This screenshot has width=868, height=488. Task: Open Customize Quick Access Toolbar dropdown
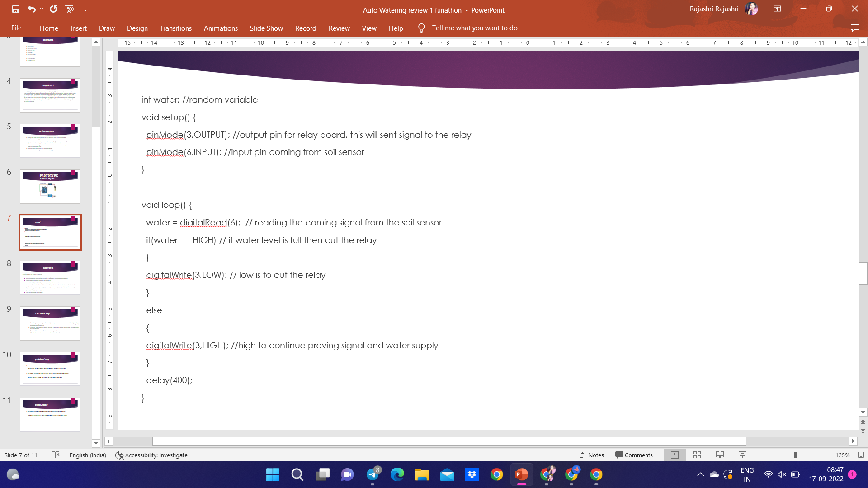click(85, 9)
